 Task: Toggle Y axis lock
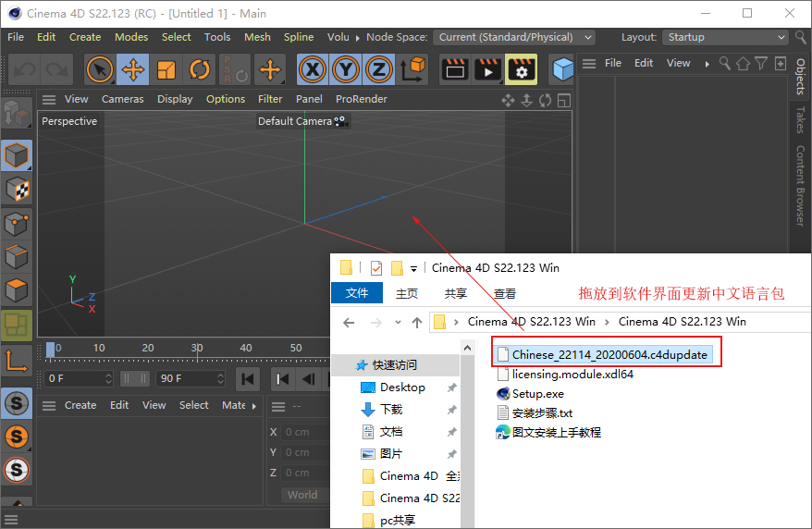click(346, 69)
